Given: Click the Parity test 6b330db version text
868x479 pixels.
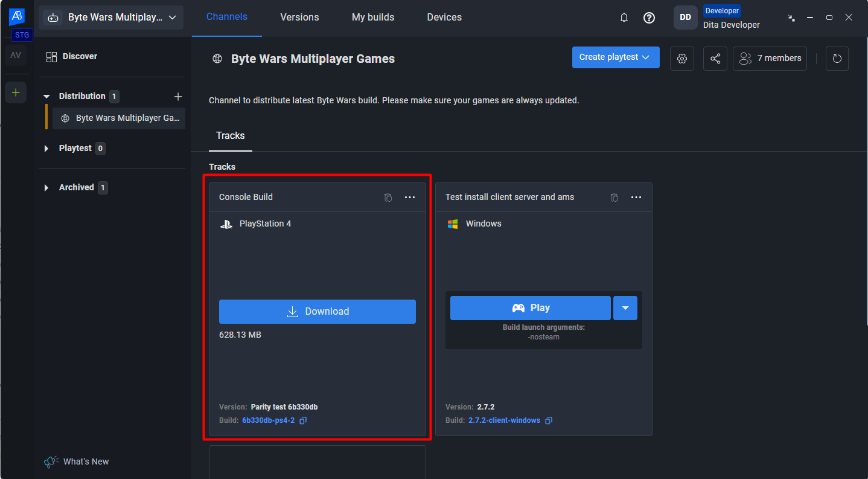Looking at the screenshot, I should tap(284, 407).
